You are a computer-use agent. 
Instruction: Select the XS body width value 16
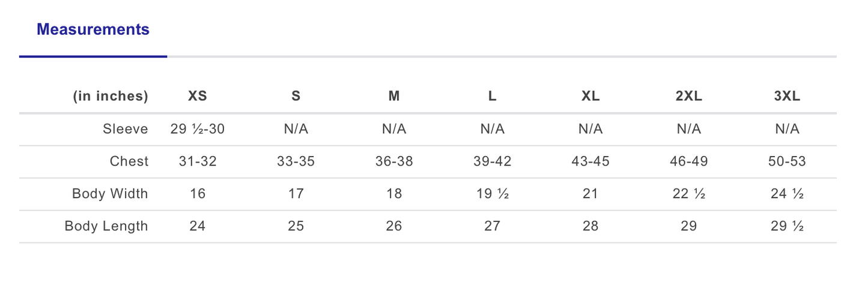[x=197, y=194]
